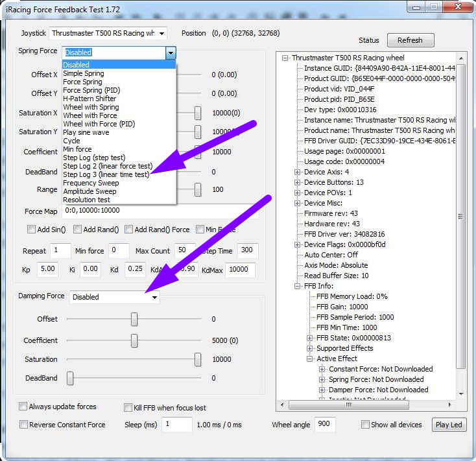This screenshot has height=461, width=476.
Task: Click the KdMax value field
Action: pyautogui.click(x=240, y=270)
